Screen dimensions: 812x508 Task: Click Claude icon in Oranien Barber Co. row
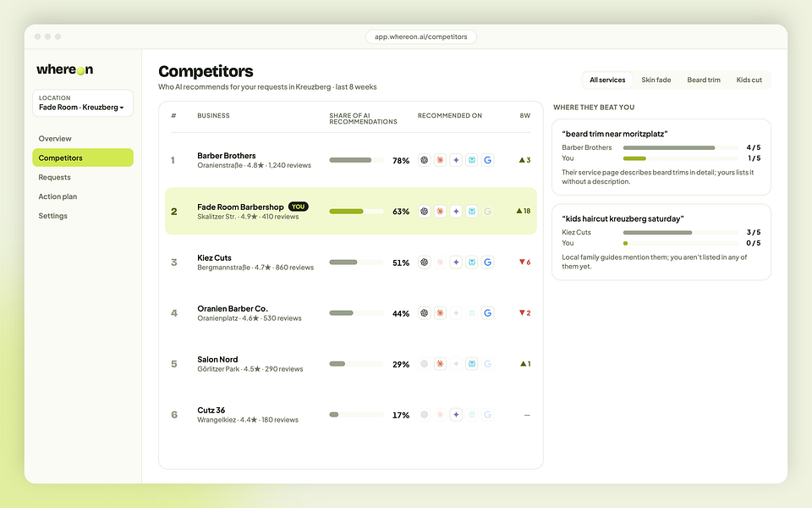click(440, 313)
